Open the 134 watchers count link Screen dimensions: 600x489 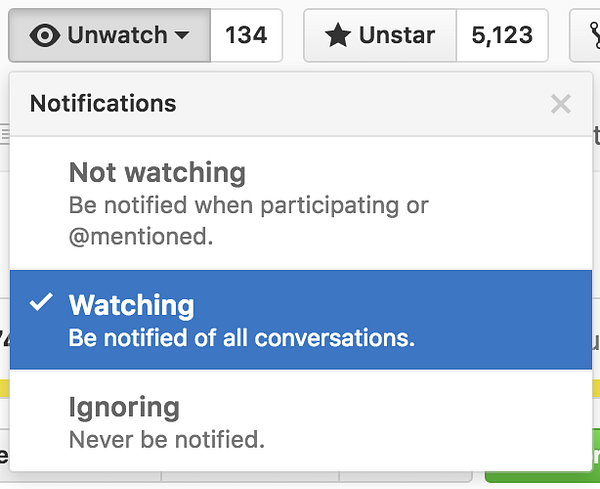pos(246,35)
